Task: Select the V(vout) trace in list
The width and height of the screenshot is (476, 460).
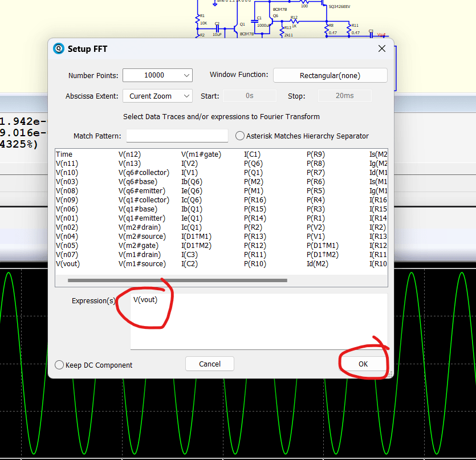Action: pos(68,263)
